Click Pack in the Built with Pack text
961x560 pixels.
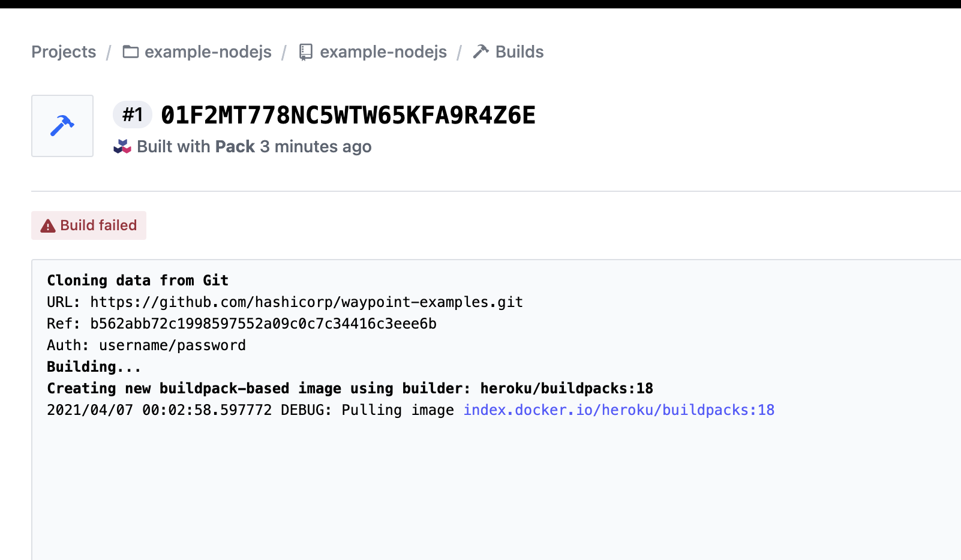(237, 146)
